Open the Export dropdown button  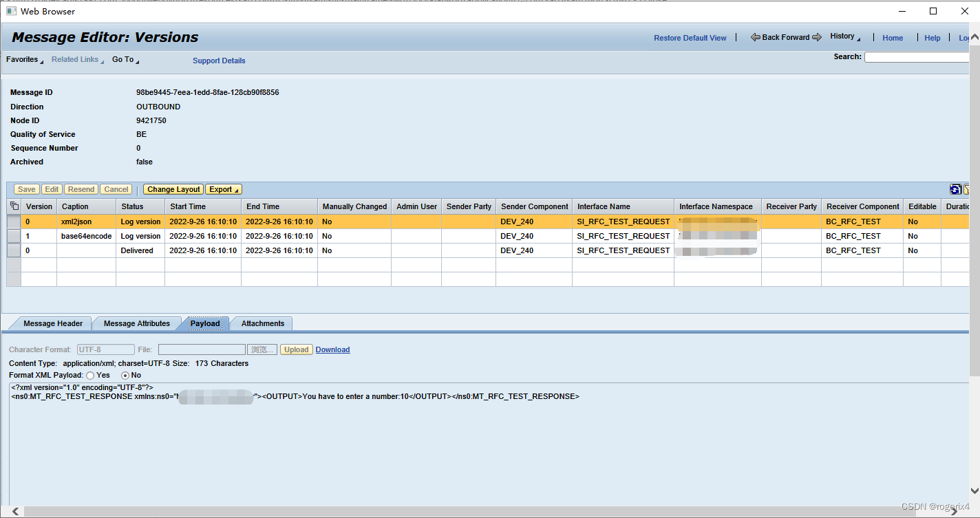224,189
